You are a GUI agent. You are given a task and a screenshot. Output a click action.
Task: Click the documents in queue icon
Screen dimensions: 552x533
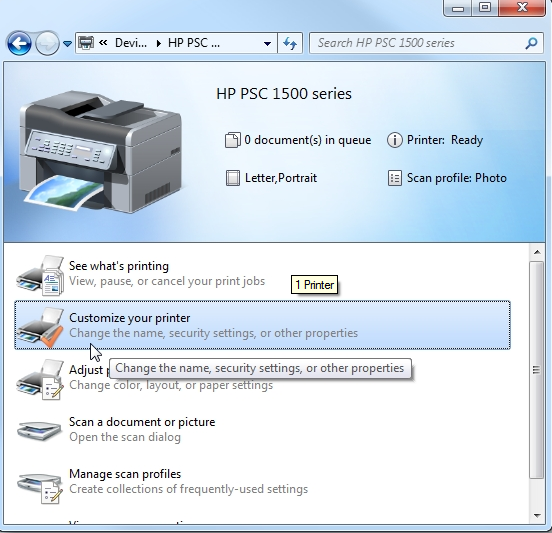coord(233,140)
